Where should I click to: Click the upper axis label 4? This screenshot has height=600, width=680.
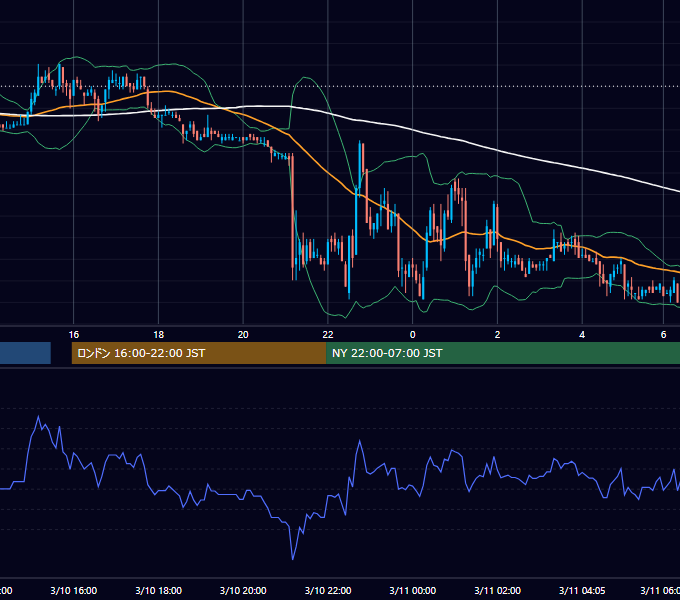pyautogui.click(x=582, y=335)
